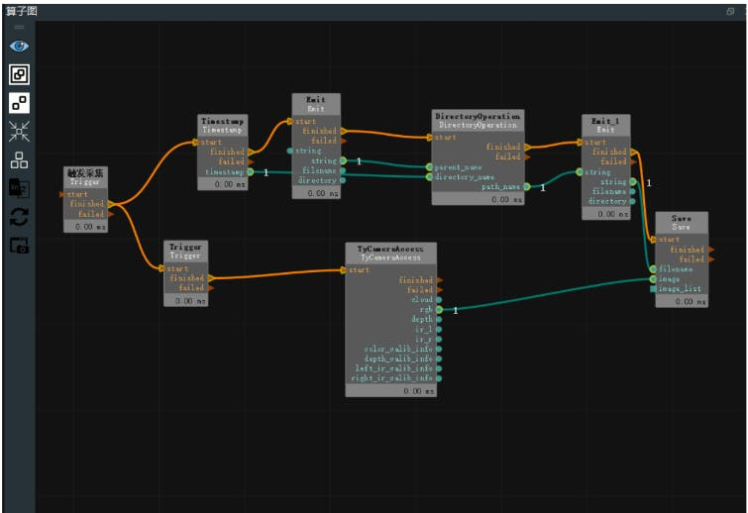Click the two linked squares icon
This screenshot has height=513, width=748.
pyautogui.click(x=19, y=103)
